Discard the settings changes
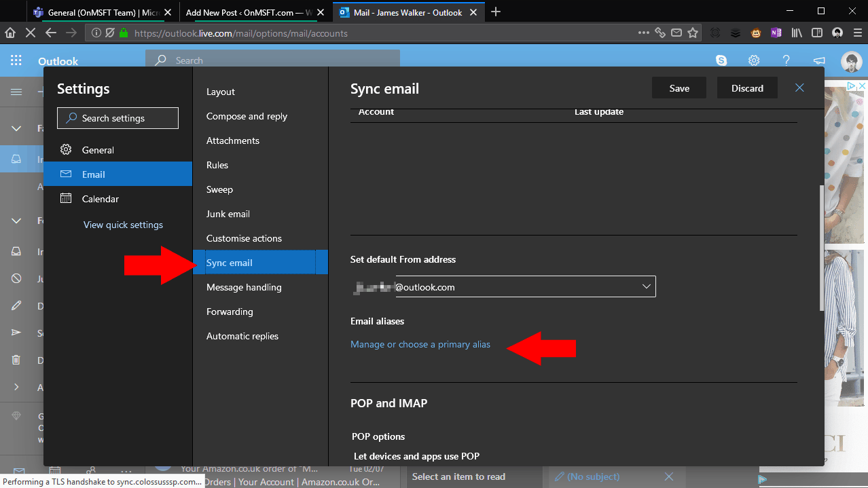The image size is (868, 488). [747, 88]
